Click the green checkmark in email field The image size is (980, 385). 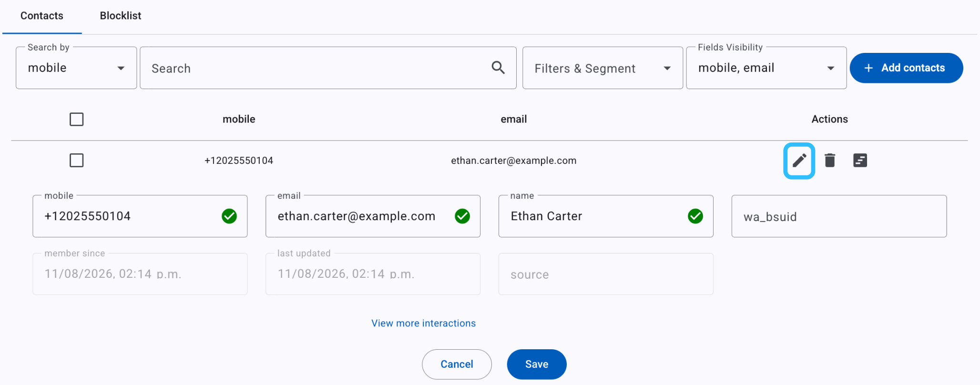click(462, 216)
